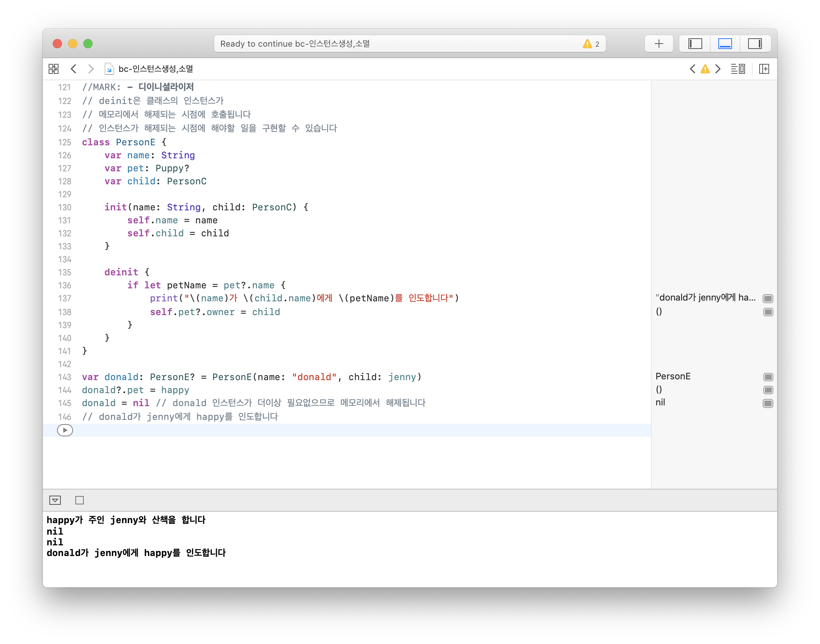The height and width of the screenshot is (644, 820).
Task: Jump to previous issue arrow
Action: 693,69
